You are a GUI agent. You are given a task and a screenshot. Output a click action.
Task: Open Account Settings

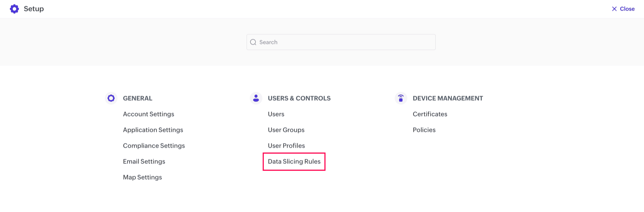148,114
